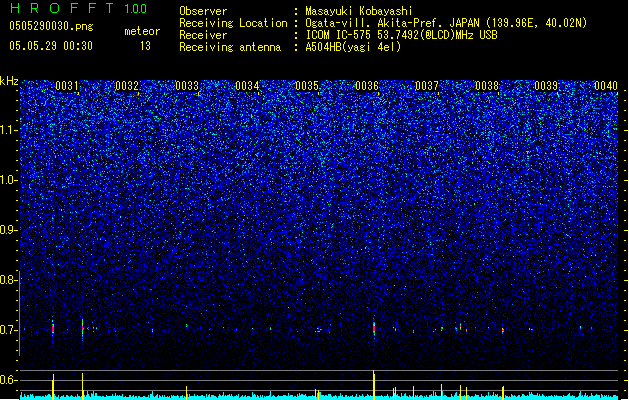Select the filename 0505290030.png
629x400 pixels.
[51, 26]
